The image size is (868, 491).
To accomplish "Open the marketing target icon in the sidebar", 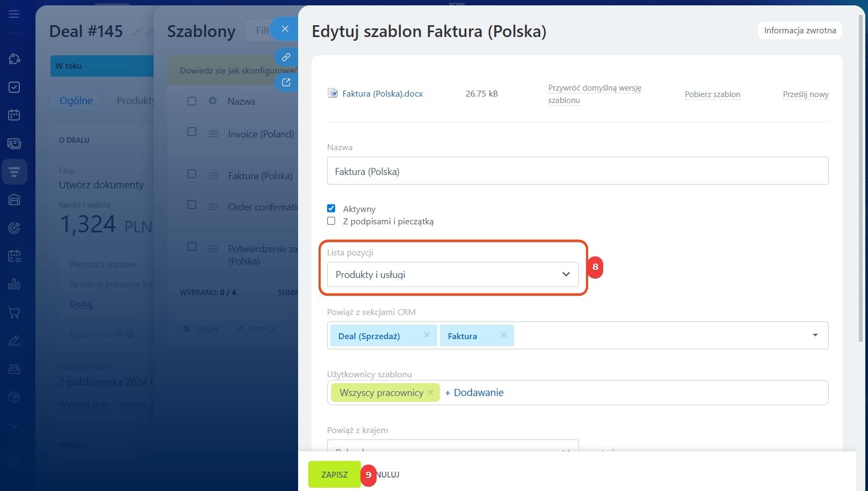I will [15, 228].
